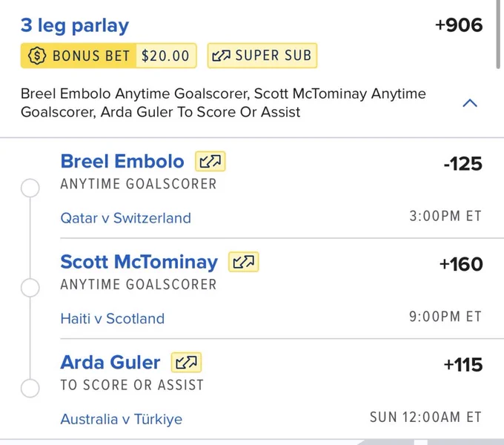Click the vertical scrollbar at the right edge
504x445 pixels.
click(x=498, y=34)
